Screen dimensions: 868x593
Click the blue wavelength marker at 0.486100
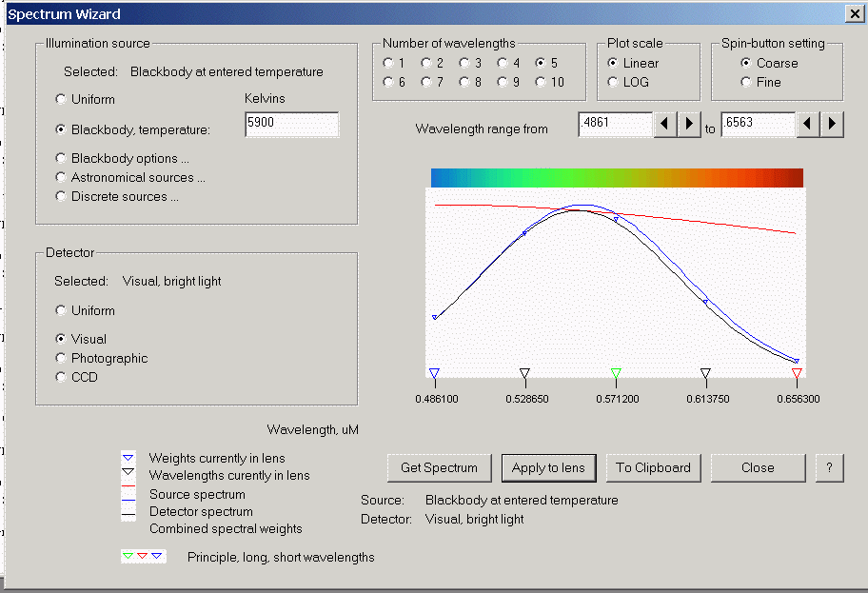434,374
